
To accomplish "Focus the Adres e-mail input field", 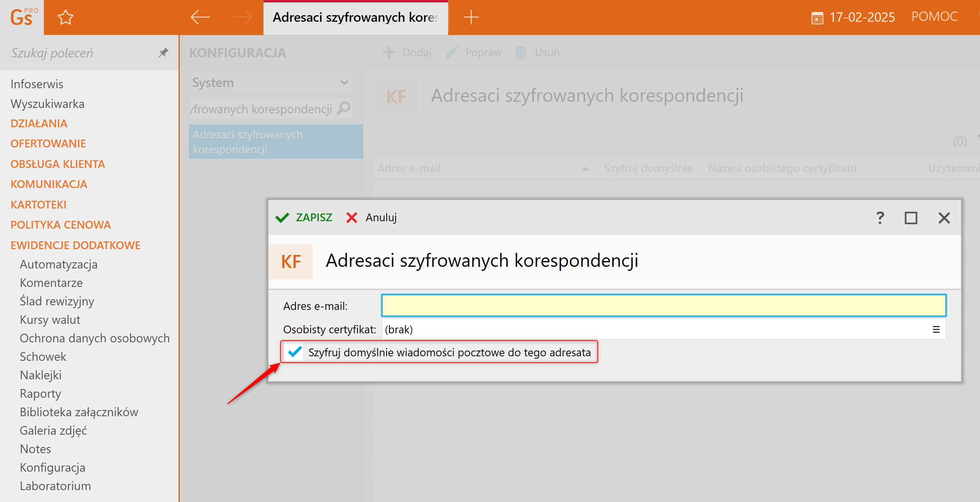I will click(663, 305).
